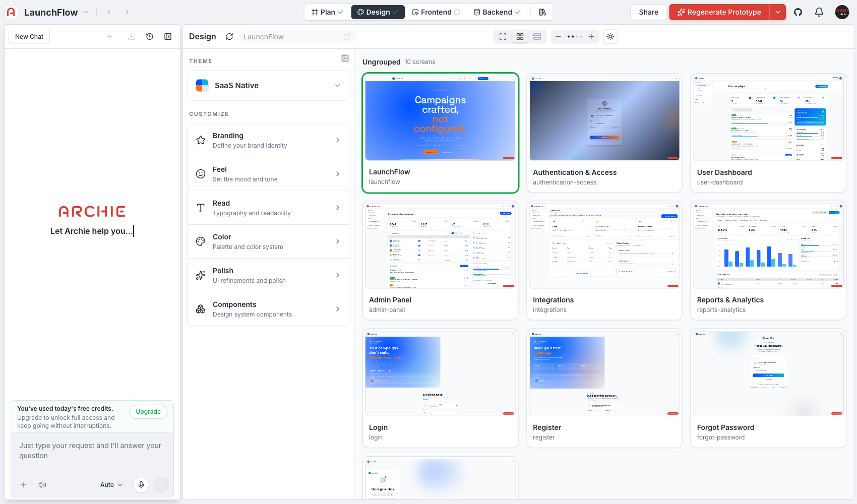Decrease zoom with minus button

tap(558, 37)
